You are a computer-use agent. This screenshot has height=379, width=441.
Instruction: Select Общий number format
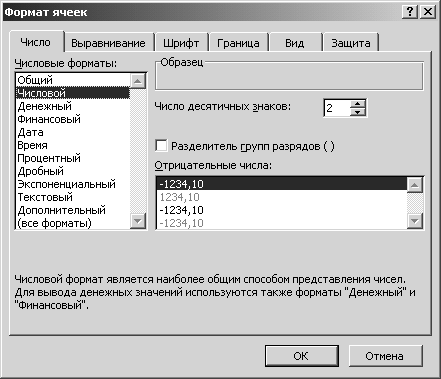tap(73, 80)
